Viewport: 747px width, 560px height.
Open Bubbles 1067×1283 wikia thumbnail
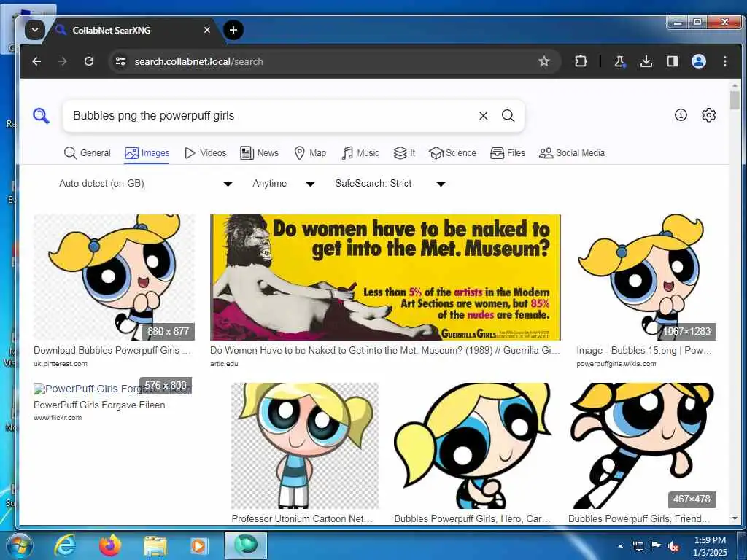646,277
